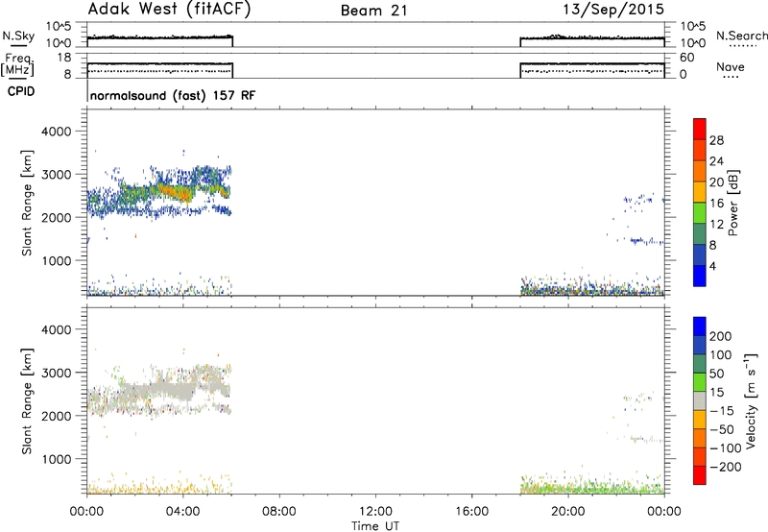
Task: Click the date '13/Sep/2015'
Action: (613, 10)
